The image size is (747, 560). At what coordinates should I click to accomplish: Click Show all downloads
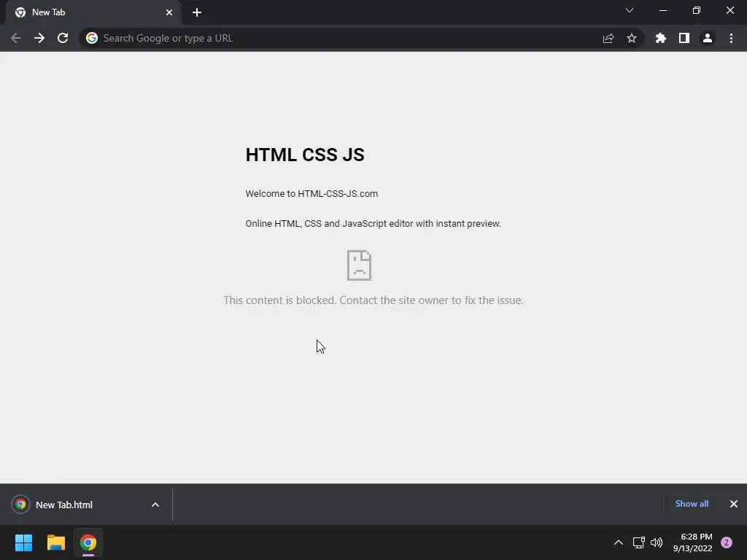point(692,504)
